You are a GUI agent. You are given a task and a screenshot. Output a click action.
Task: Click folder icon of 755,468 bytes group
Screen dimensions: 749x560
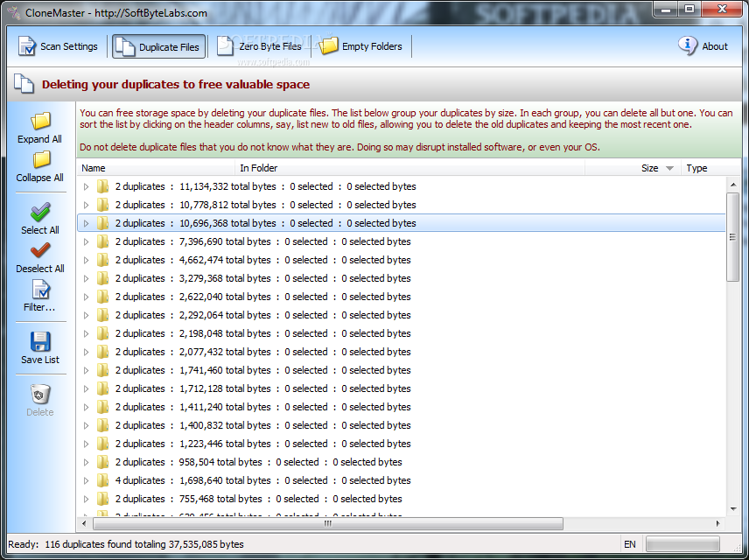click(x=102, y=499)
